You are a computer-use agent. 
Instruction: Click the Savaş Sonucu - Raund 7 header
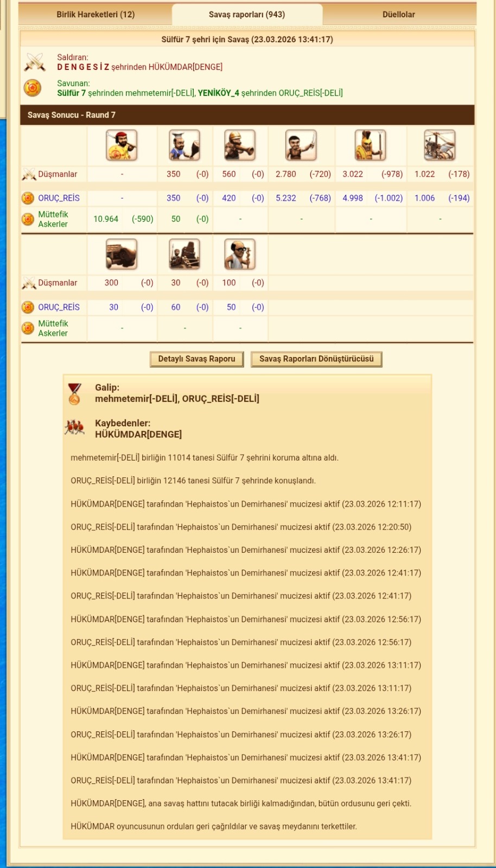(247, 115)
